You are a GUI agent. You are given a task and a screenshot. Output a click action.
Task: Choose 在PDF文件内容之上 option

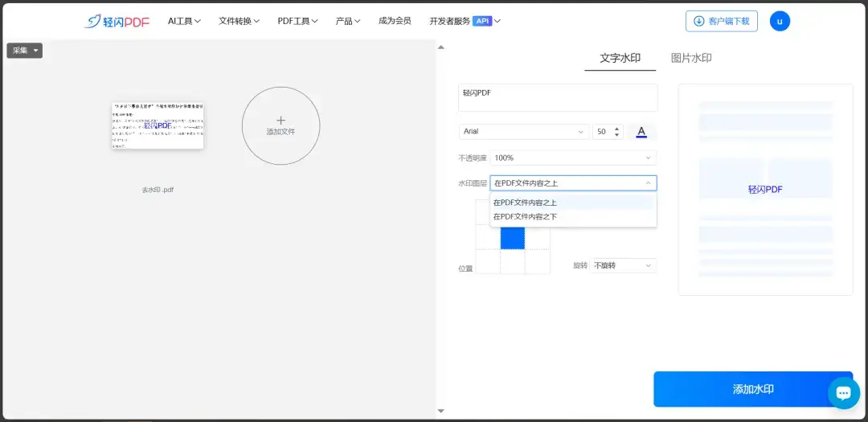point(574,203)
